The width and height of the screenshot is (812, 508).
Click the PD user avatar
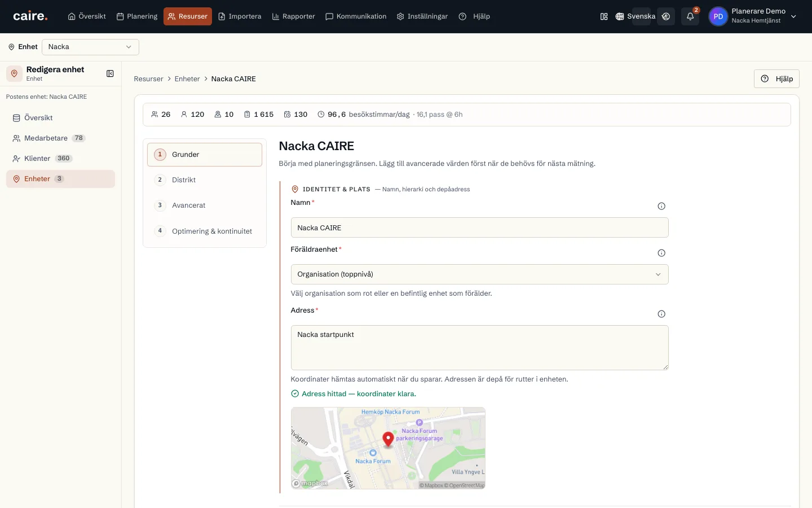click(x=718, y=16)
